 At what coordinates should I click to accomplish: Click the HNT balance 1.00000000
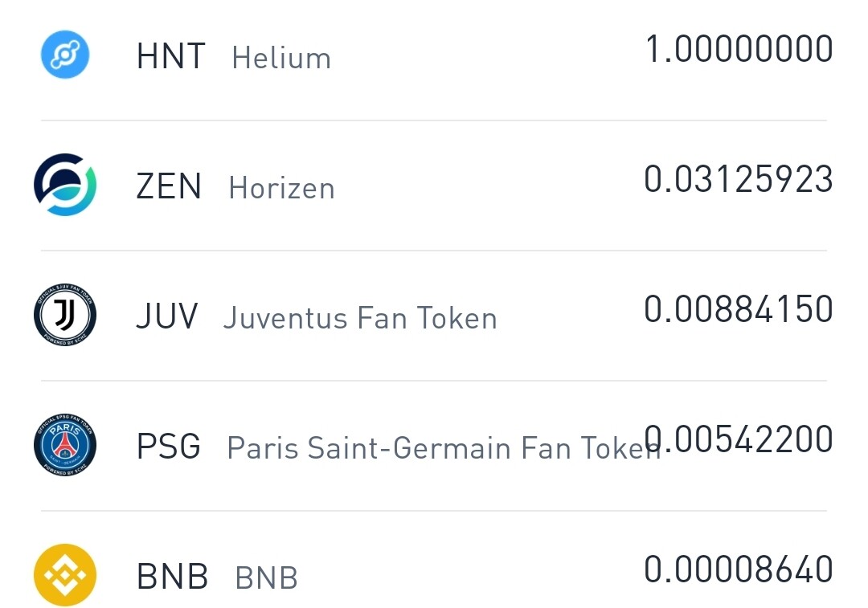coord(739,49)
